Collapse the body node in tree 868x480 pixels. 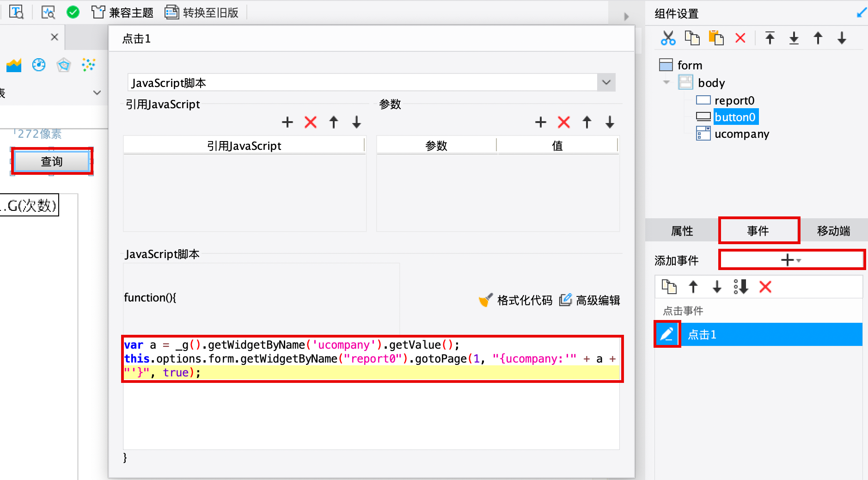pyautogui.click(x=666, y=82)
